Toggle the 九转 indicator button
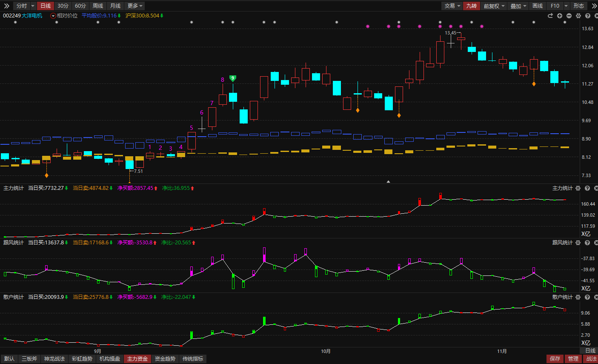598x364 pixels. 472,6
